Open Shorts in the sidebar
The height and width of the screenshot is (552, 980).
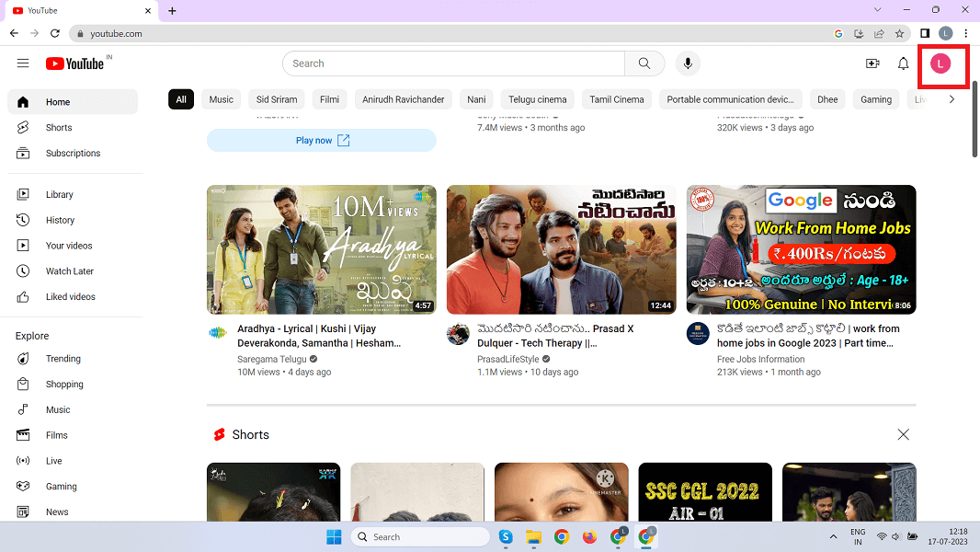pos(59,128)
